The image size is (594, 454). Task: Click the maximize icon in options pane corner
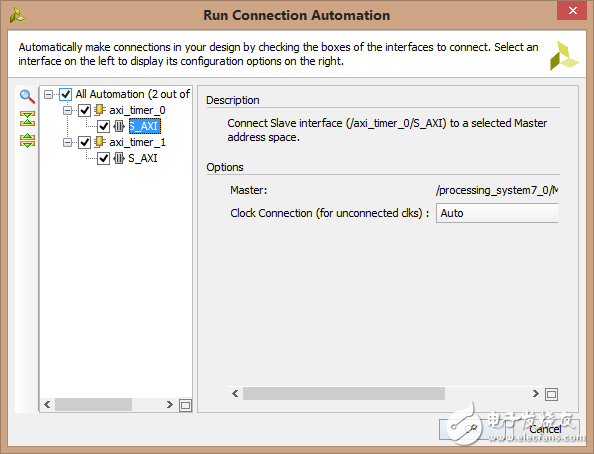pyautogui.click(x=551, y=394)
